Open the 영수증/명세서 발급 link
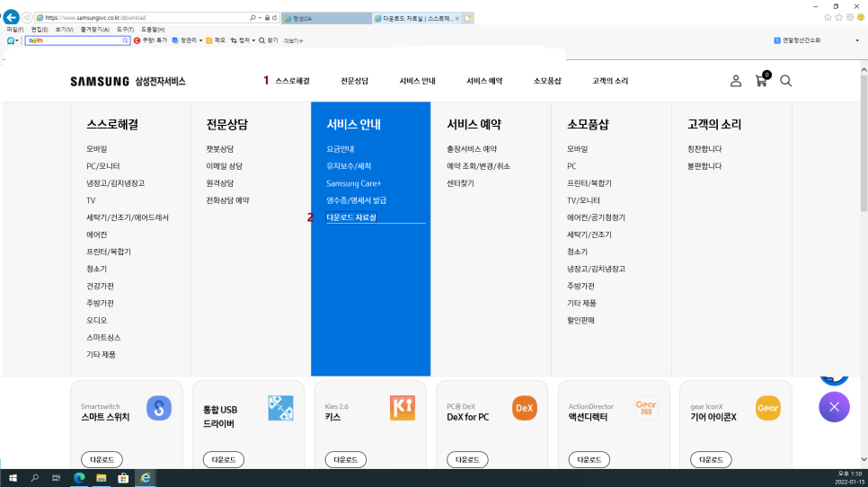 (x=356, y=200)
